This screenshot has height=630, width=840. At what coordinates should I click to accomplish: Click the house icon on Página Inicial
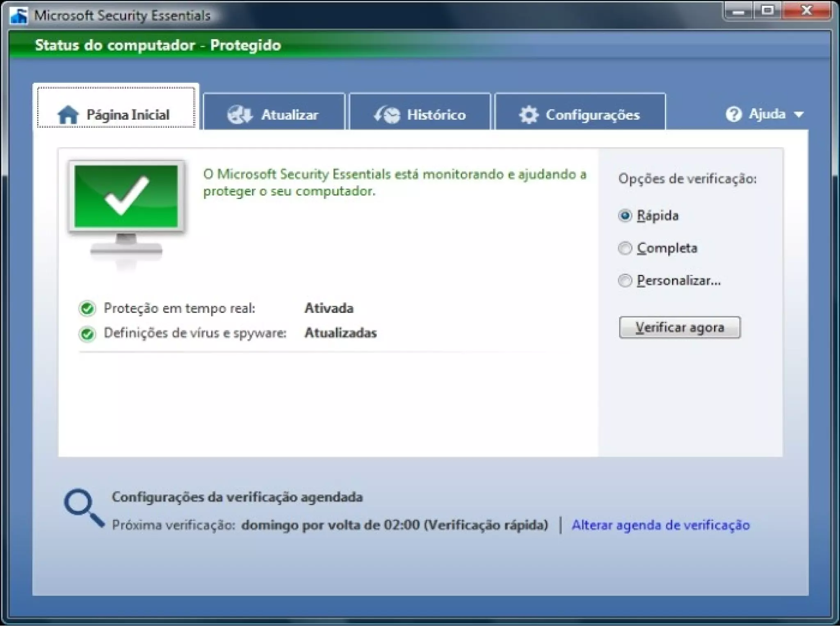pyautogui.click(x=68, y=114)
